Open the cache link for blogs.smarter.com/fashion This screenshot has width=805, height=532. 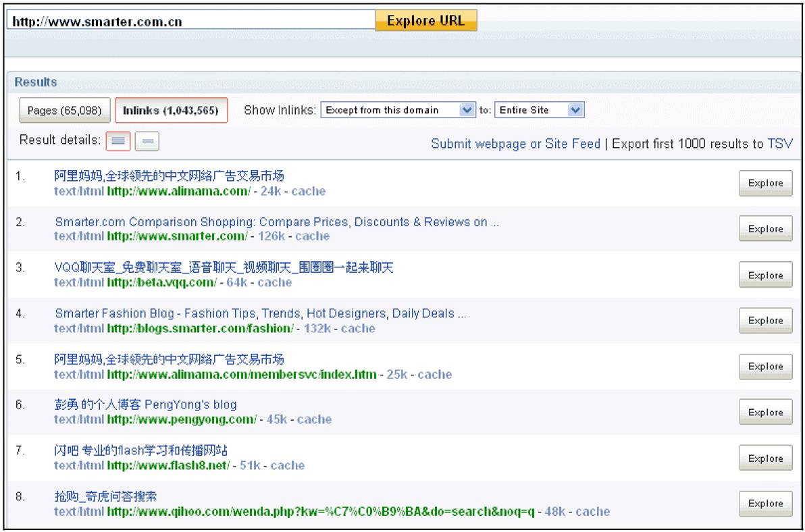(359, 329)
